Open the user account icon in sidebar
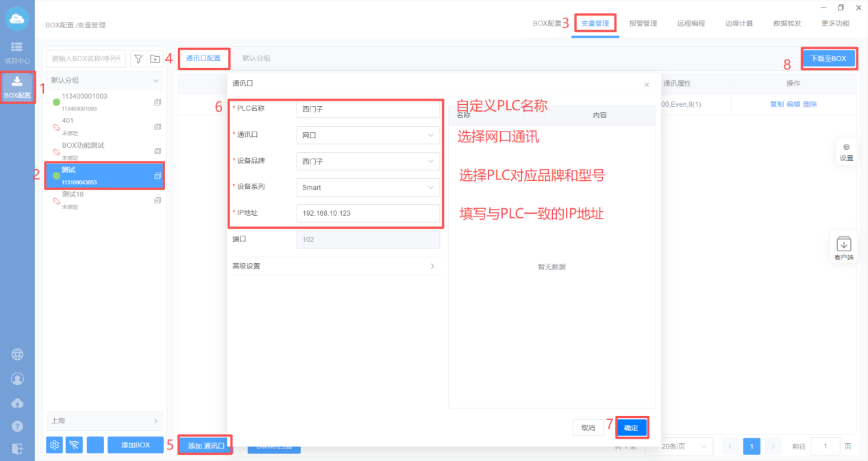This screenshot has width=868, height=461. point(17,379)
